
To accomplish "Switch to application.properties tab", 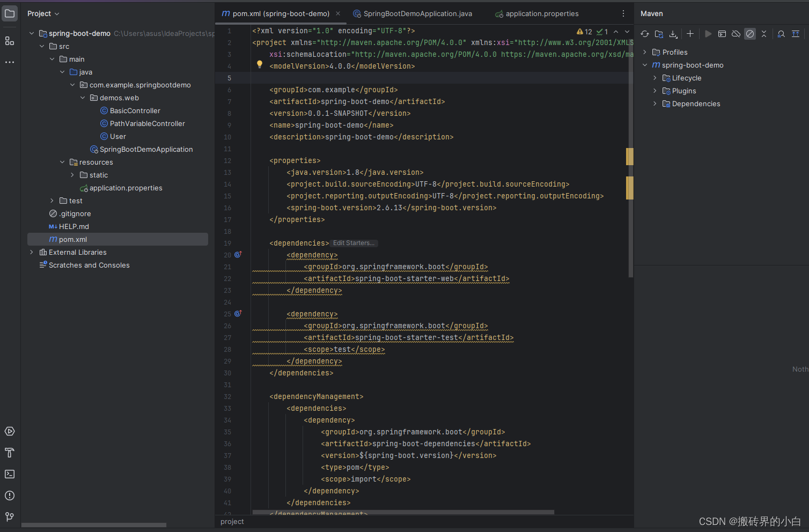I will click(x=537, y=13).
